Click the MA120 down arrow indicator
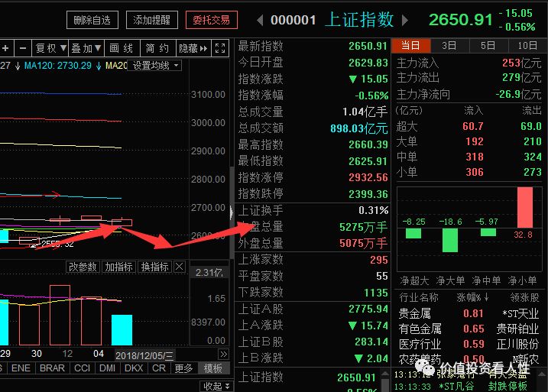 pos(99,66)
